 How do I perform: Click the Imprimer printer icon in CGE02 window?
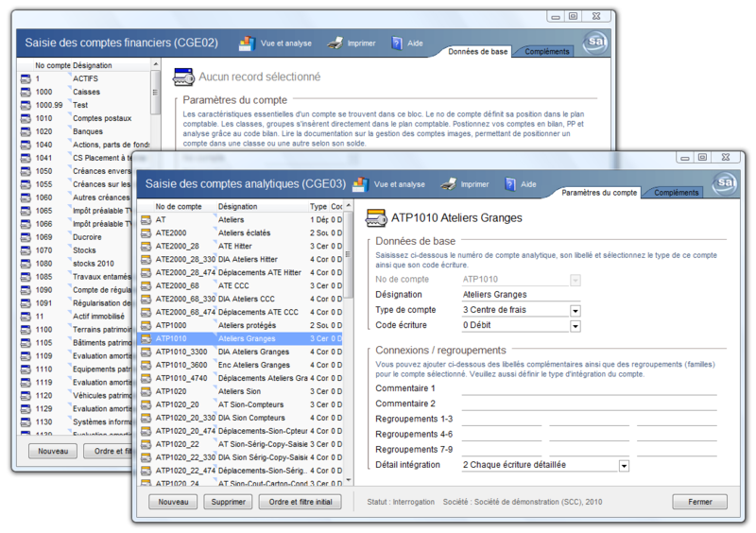(335, 43)
